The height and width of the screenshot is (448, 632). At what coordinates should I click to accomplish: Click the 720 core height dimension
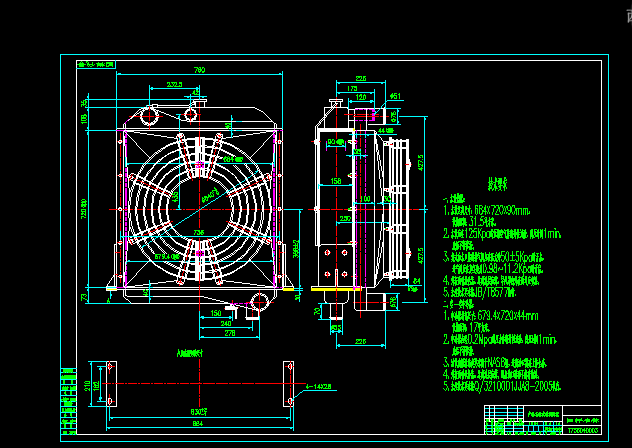coord(84,208)
